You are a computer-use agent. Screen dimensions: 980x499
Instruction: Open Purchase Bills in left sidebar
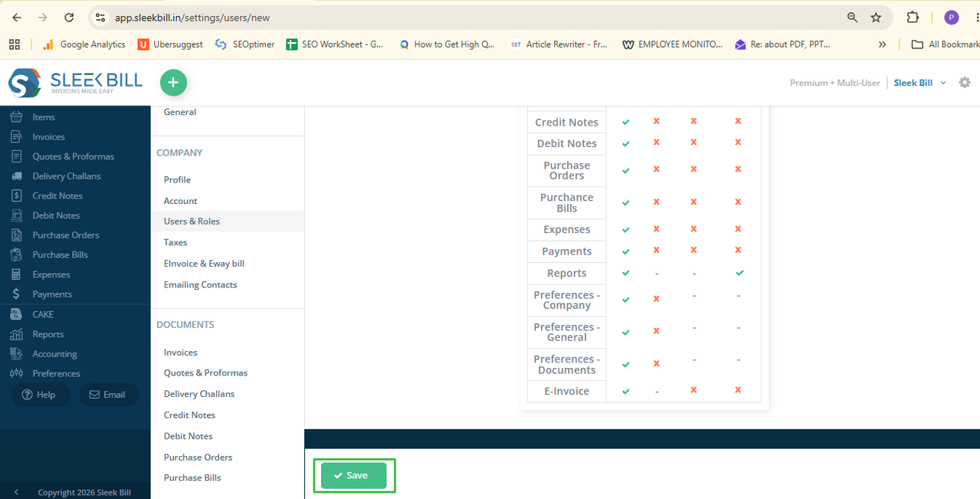[60, 254]
